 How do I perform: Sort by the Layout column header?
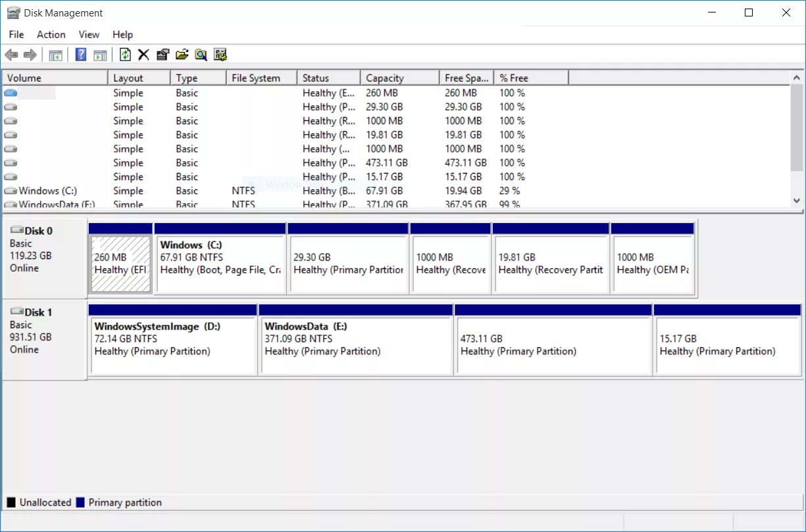(139, 78)
